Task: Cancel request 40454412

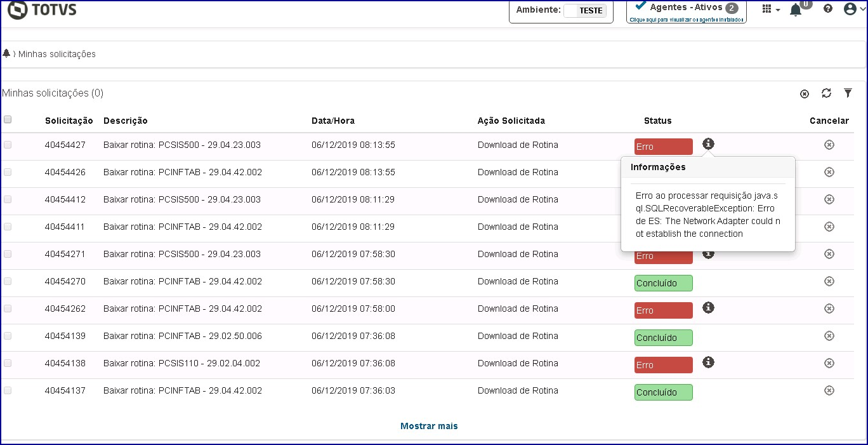Action: (x=829, y=199)
